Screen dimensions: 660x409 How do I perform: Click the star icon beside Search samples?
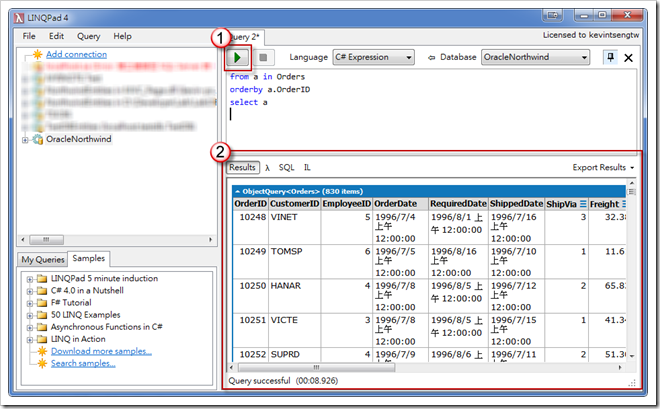coord(43,363)
